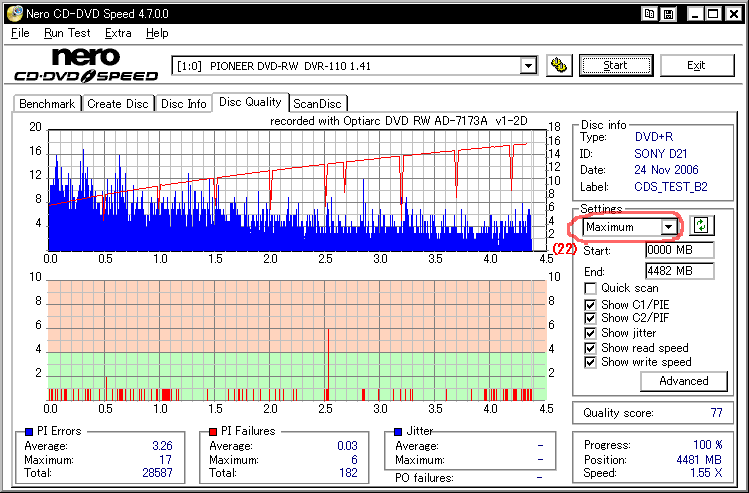Disable Show jitter option
The height and width of the screenshot is (493, 749).
click(x=590, y=333)
